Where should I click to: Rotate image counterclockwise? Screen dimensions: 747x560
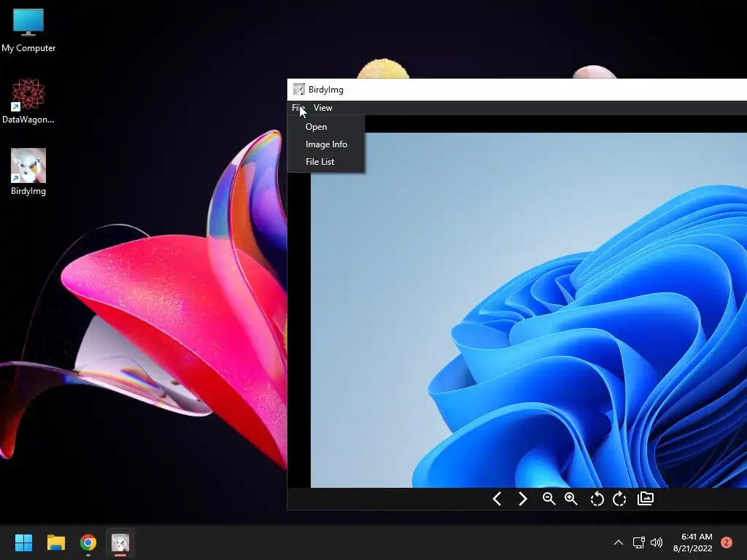597,499
